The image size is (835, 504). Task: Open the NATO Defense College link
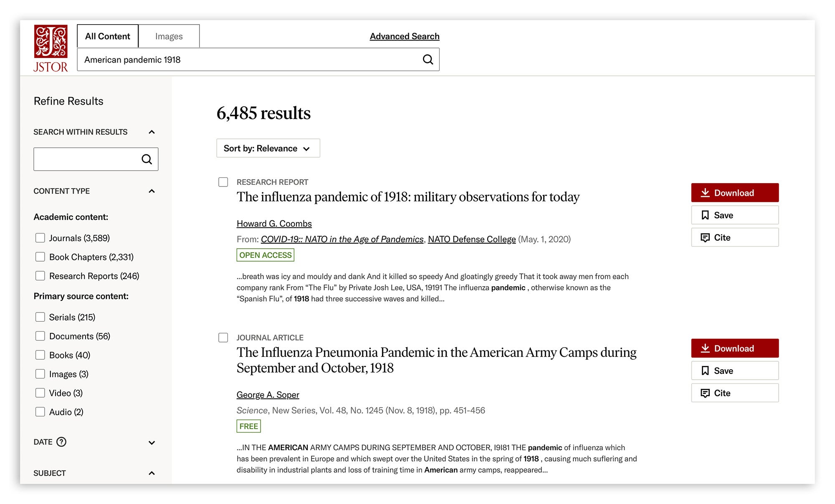(x=472, y=239)
